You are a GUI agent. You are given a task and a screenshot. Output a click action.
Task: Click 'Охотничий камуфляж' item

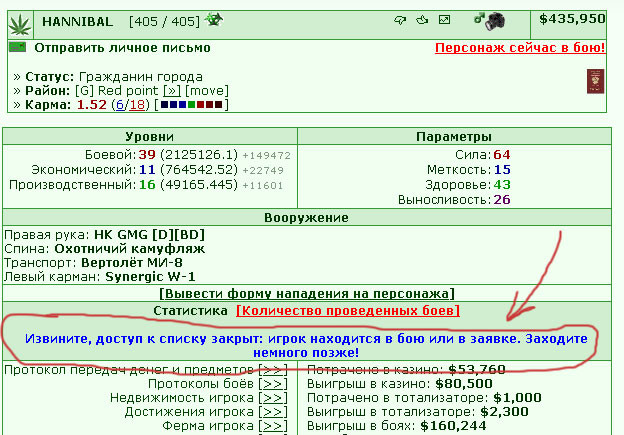coord(130,249)
